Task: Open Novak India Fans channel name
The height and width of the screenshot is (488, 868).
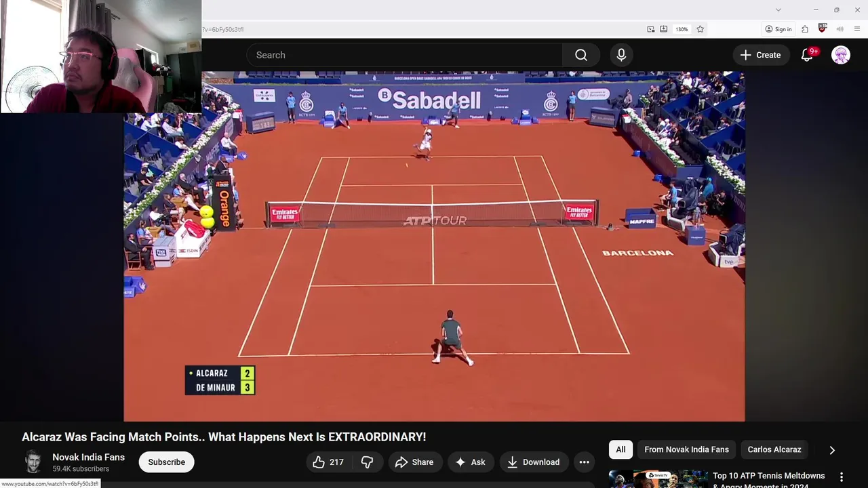Action: coord(89,457)
